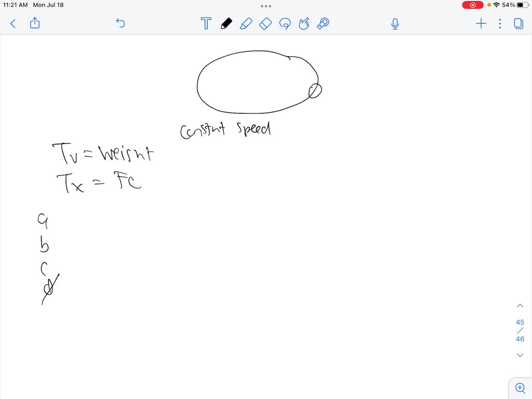Go back with the left chevron
532x399 pixels.
coord(12,23)
